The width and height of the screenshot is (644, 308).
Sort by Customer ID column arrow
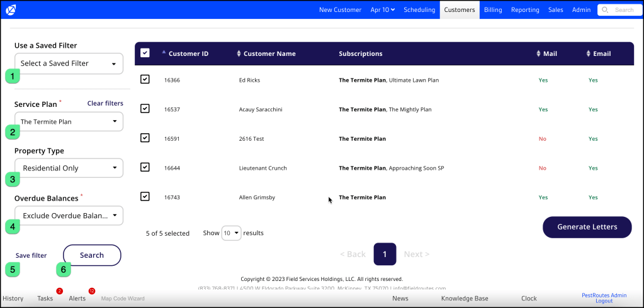point(164,53)
